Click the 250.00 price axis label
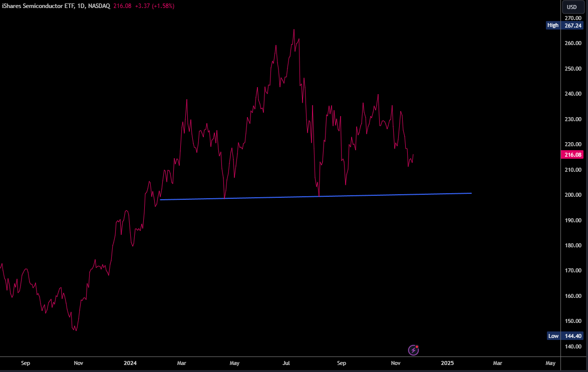588x372 pixels. tap(573, 69)
